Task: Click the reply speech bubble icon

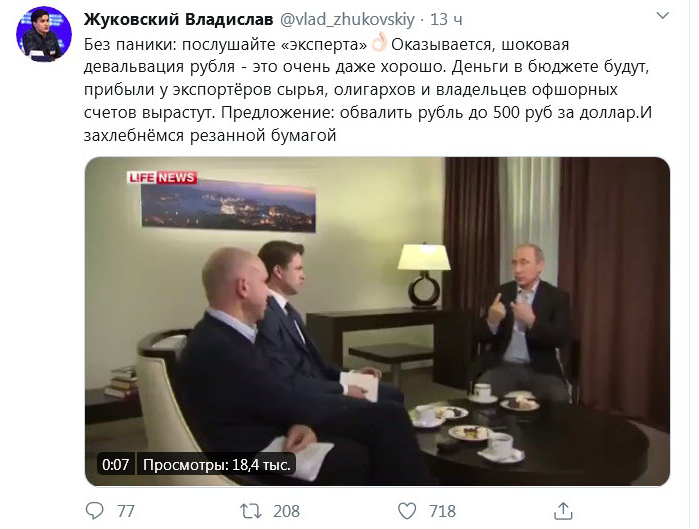Action: 94,511
